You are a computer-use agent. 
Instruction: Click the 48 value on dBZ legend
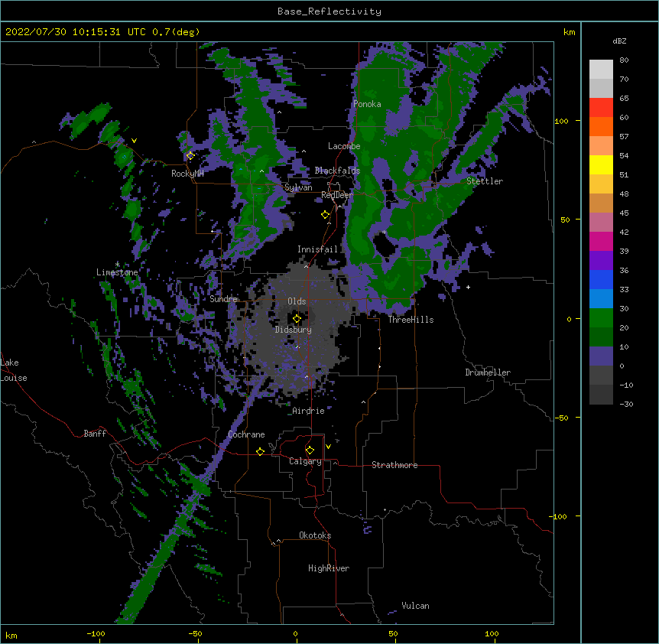coord(624,194)
